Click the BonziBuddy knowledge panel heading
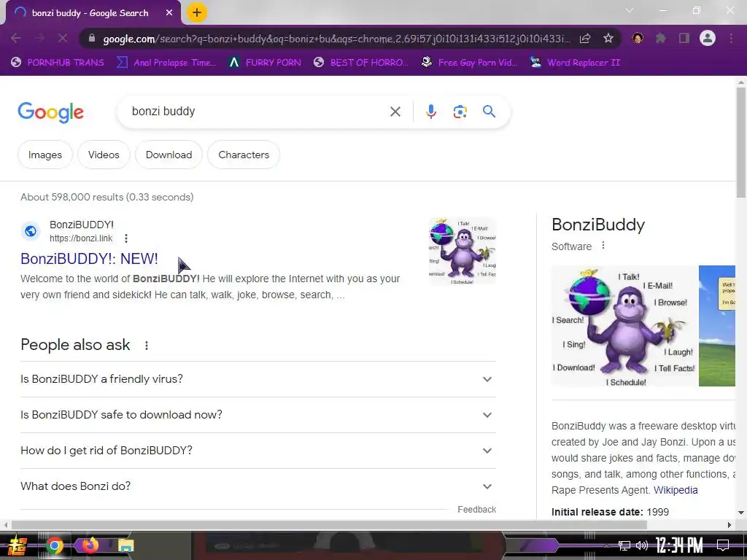The width and height of the screenshot is (747, 560). pos(598,225)
